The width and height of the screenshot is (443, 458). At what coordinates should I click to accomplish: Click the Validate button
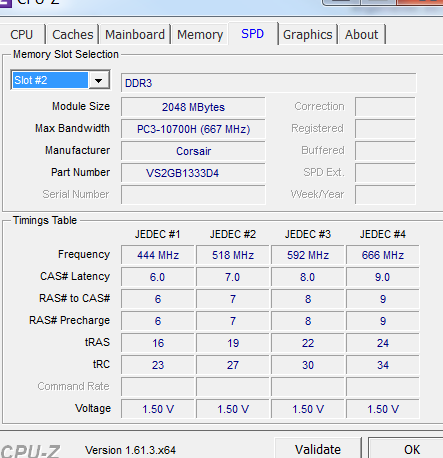(318, 449)
